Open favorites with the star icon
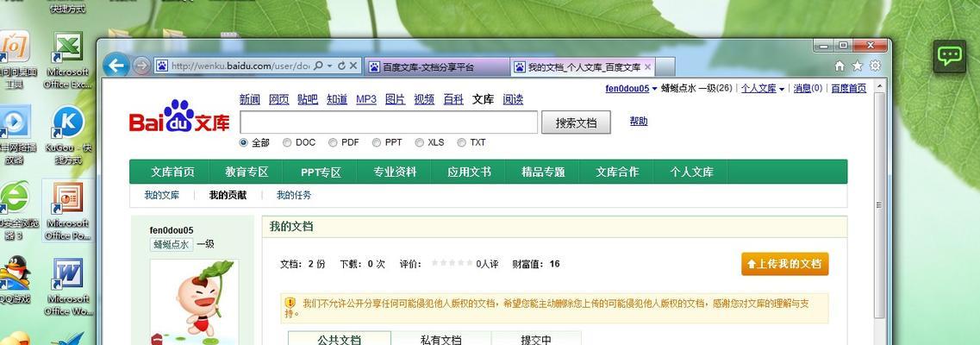Screen dimensions: 980x345 coord(858,66)
